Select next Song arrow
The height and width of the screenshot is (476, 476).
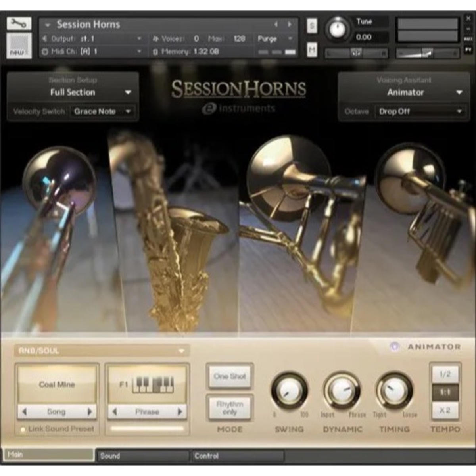tap(90, 412)
